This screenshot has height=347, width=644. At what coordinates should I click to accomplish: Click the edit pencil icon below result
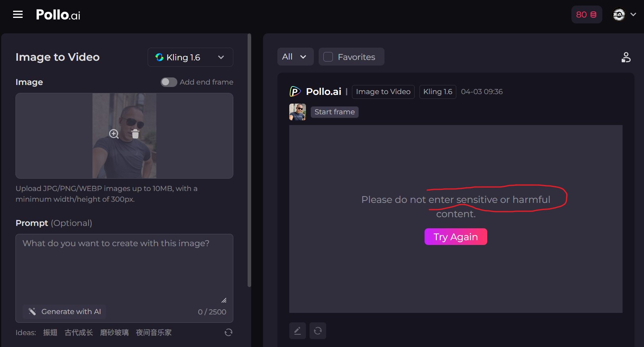[297, 331]
